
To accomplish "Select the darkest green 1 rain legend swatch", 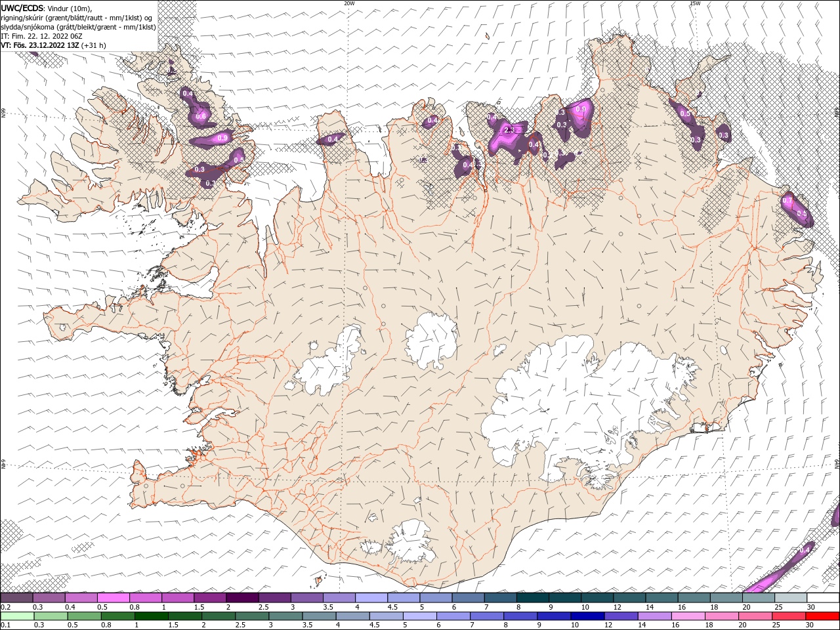I will [152, 616].
